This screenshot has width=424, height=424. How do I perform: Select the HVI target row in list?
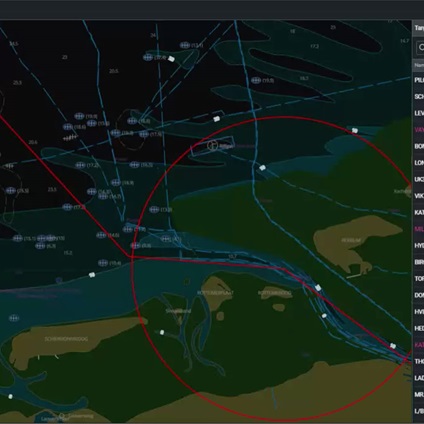(419, 312)
